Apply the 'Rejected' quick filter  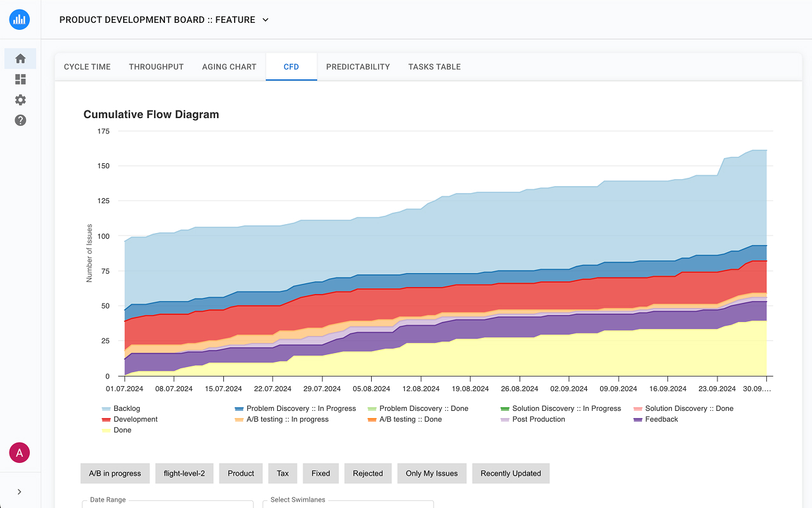[368, 473]
